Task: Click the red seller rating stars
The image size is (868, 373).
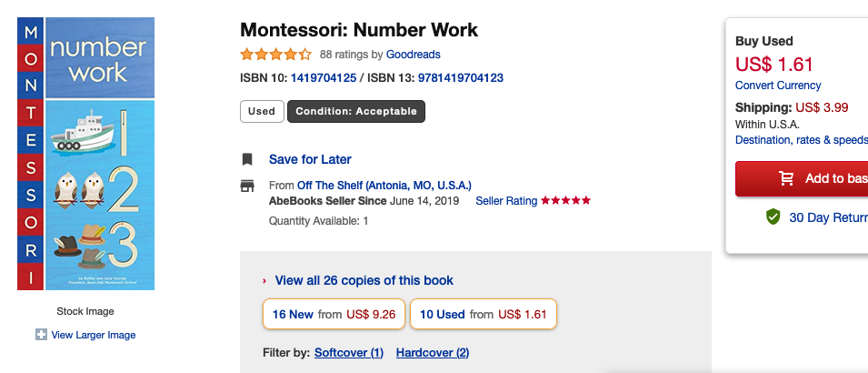Action: point(565,201)
